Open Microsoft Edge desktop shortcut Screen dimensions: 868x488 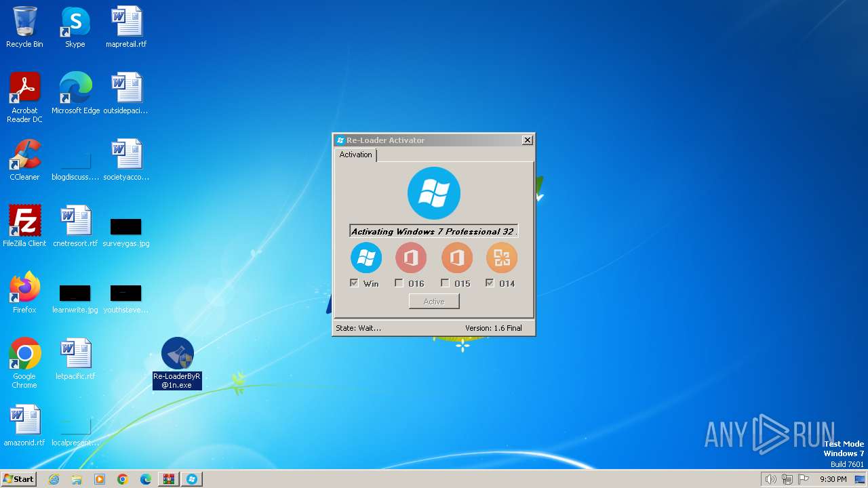[75, 94]
